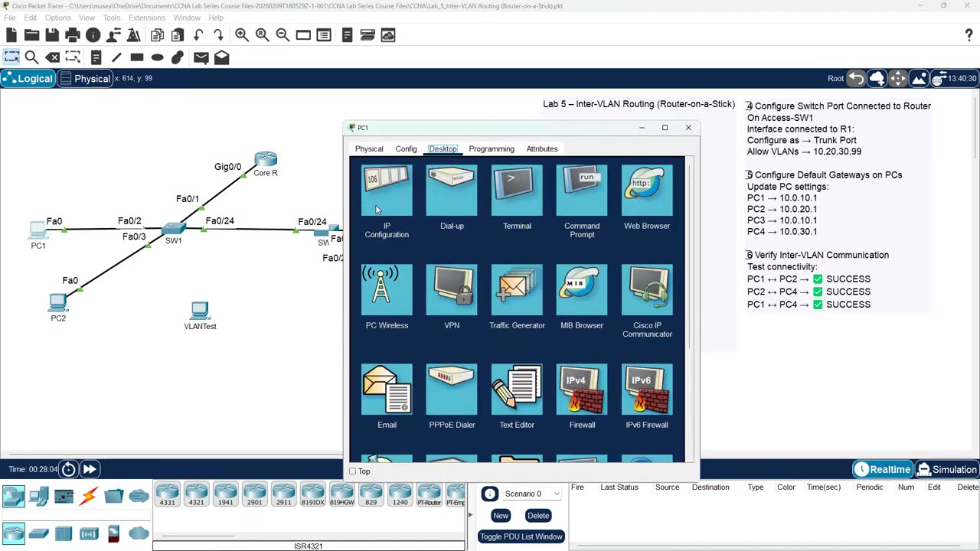Launch the Web Browser app
The width and height of the screenshot is (980, 551).
click(x=647, y=197)
